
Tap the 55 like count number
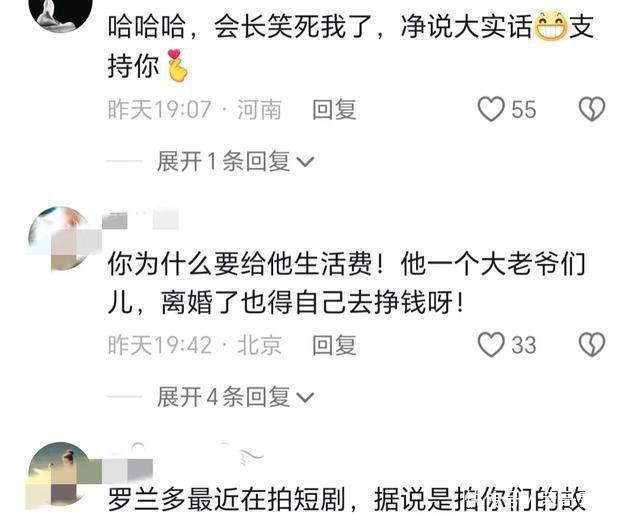click(x=524, y=109)
